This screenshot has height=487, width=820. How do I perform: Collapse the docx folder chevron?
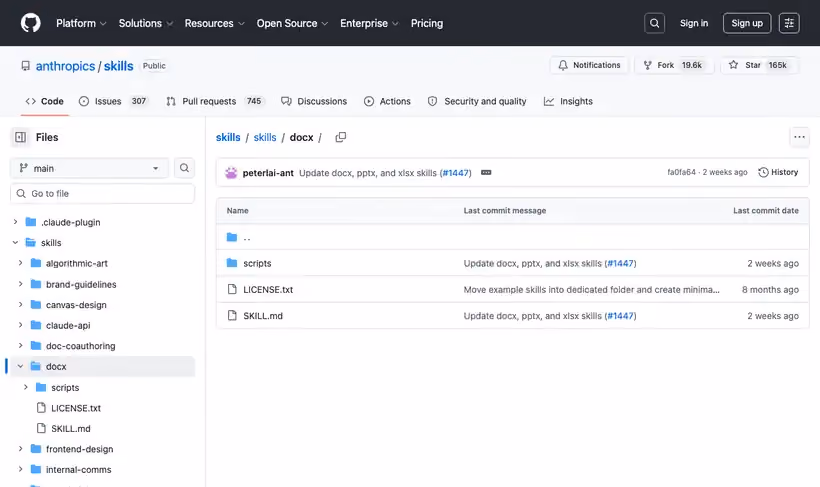20,366
